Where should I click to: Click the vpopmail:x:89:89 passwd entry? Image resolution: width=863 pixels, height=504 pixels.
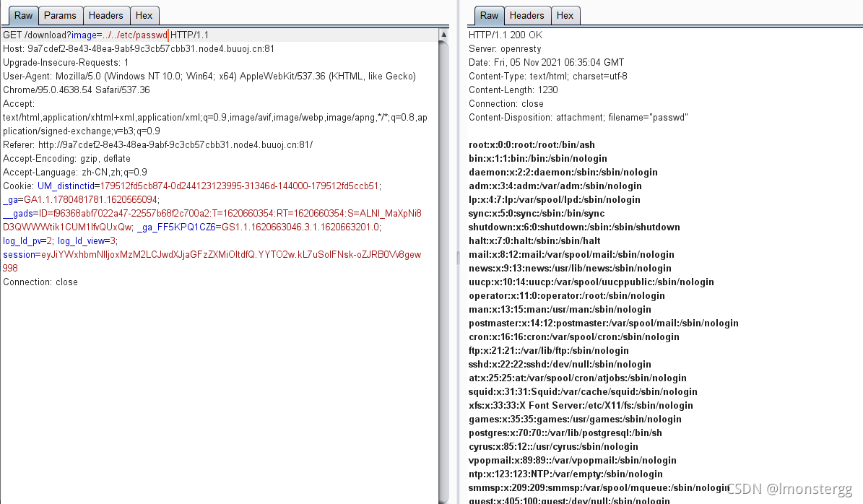(x=573, y=461)
